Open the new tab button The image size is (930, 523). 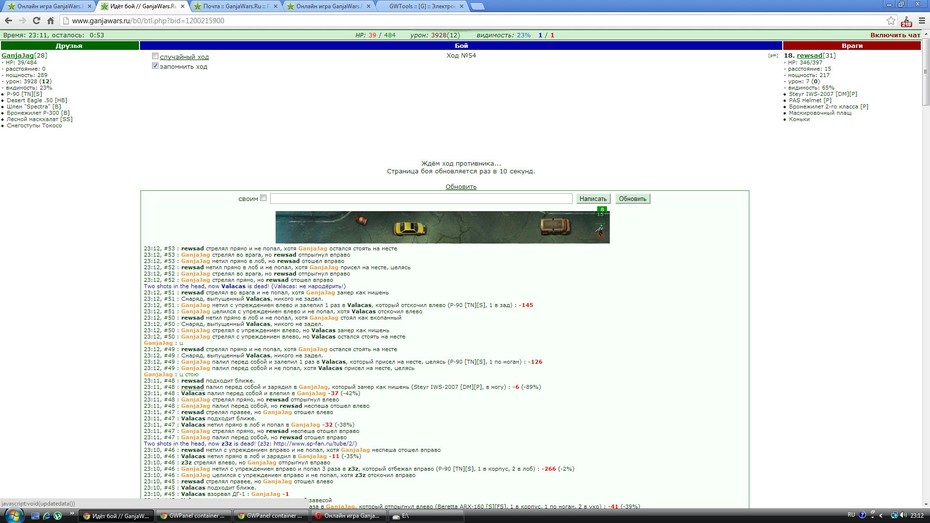click(477, 6)
